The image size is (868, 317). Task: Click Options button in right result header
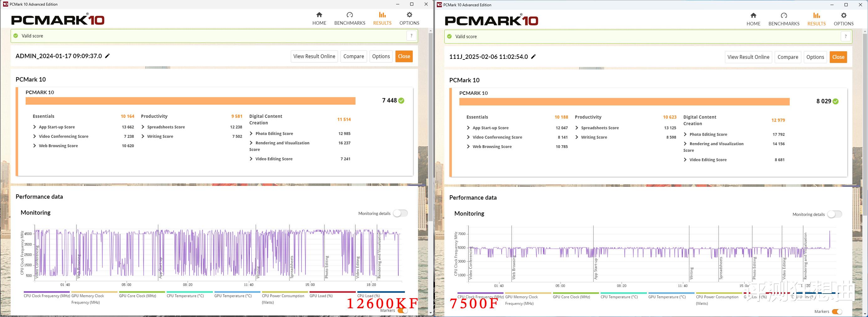[x=815, y=57]
